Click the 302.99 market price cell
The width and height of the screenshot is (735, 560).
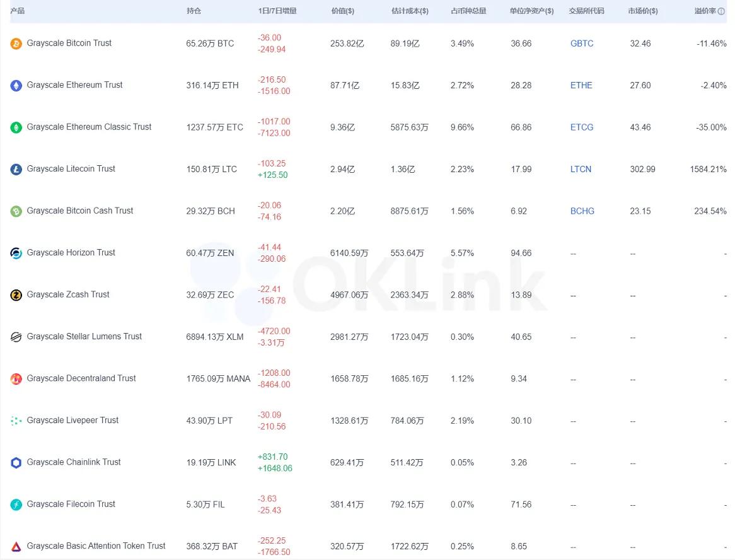(643, 169)
